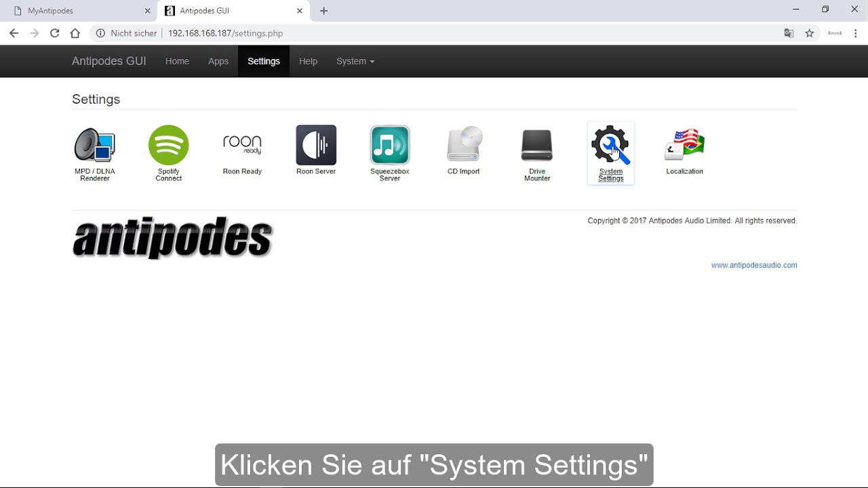
Task: Click the browser extension icon beside the star
Action: click(835, 33)
